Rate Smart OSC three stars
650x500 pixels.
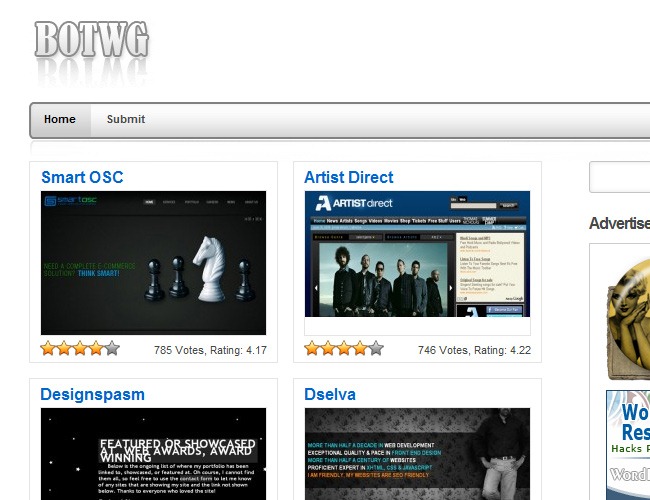[x=80, y=349]
